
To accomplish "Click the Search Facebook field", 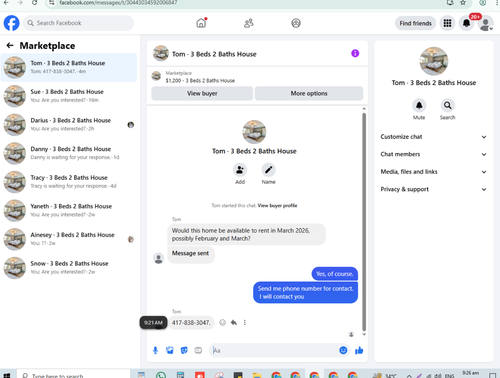I will pyautogui.click(x=78, y=23).
